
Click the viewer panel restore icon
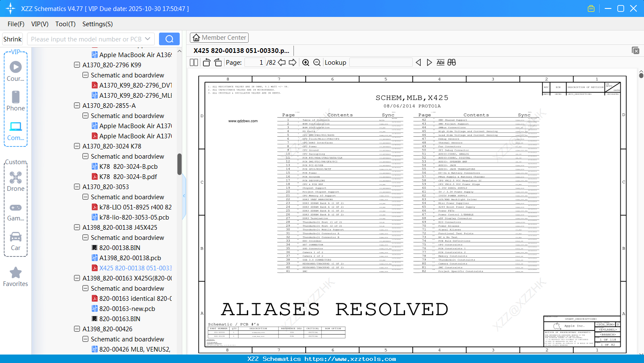[636, 50]
